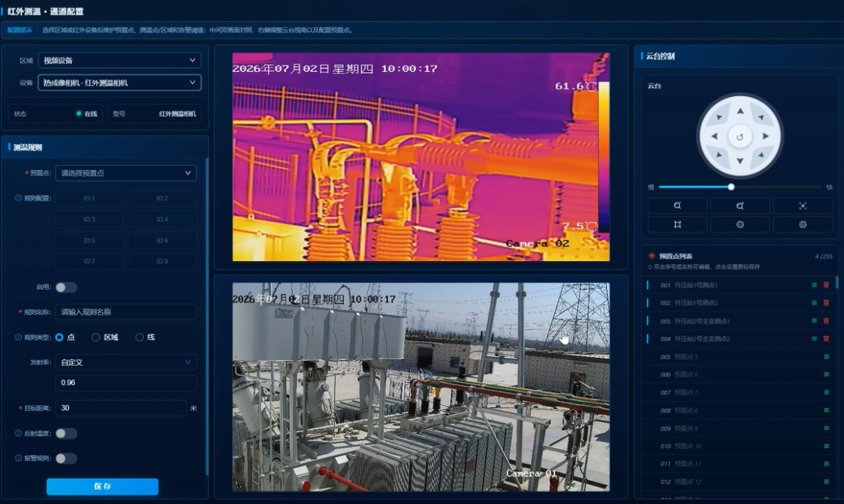Select preset row 004 升压站2号主变测点2
844x504 pixels.
738,338
